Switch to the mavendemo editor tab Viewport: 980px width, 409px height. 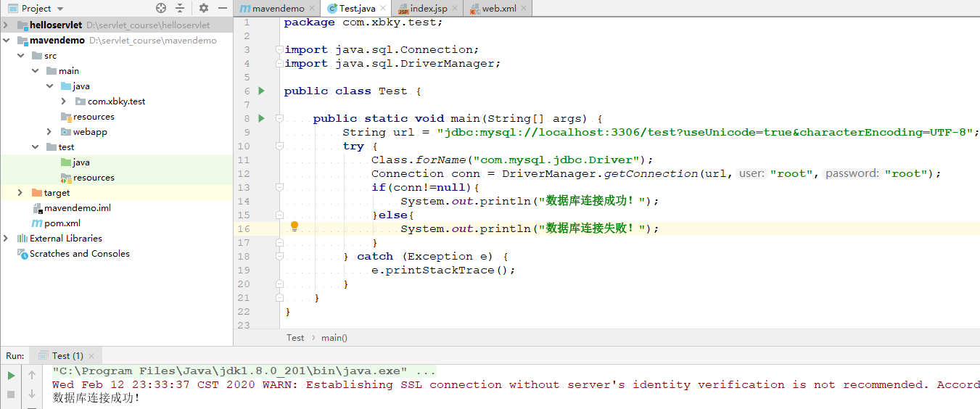pos(278,9)
